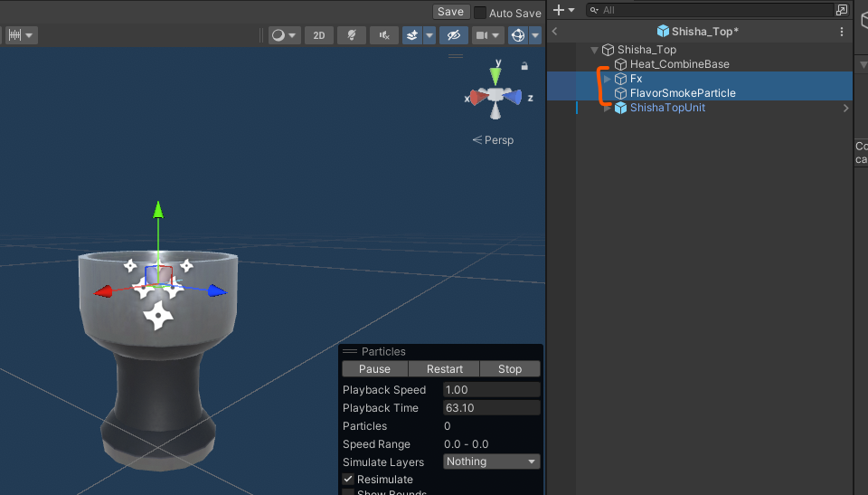Open the scene camera dropdown arrow
This screenshot has height=495, width=868.
point(496,35)
